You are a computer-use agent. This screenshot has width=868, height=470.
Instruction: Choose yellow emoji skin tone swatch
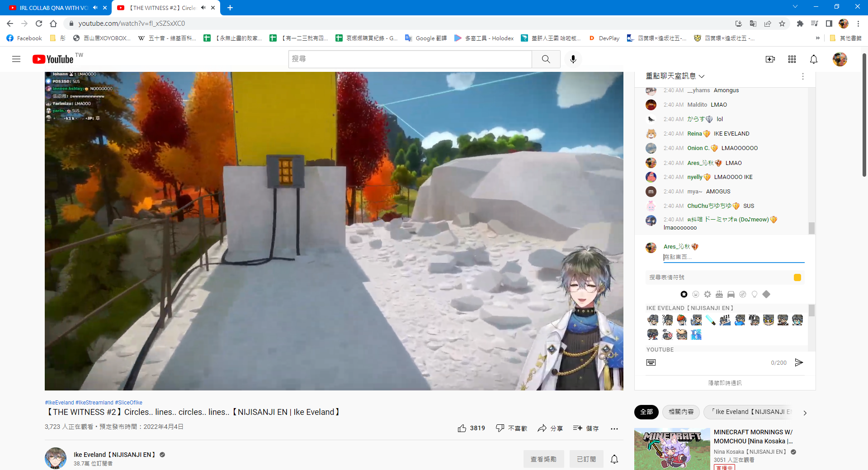click(x=797, y=277)
